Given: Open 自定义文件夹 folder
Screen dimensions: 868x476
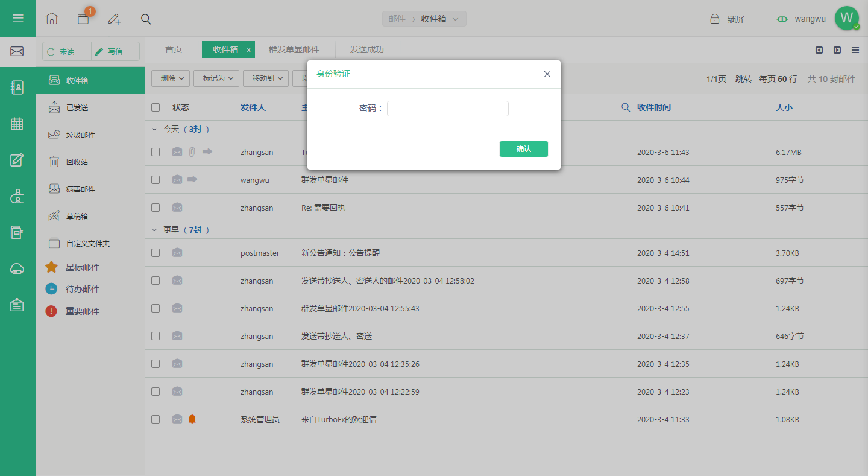Looking at the screenshot, I should pos(90,243).
